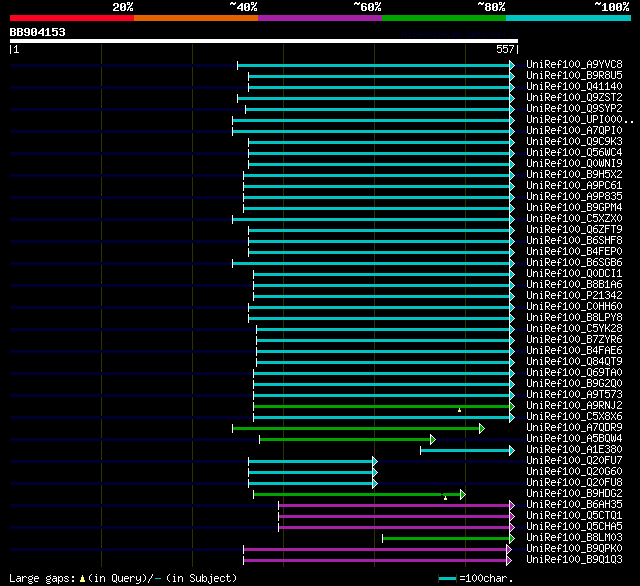Select hit label UniRef100_Q56WC4
The image size is (640, 586).
click(574, 153)
